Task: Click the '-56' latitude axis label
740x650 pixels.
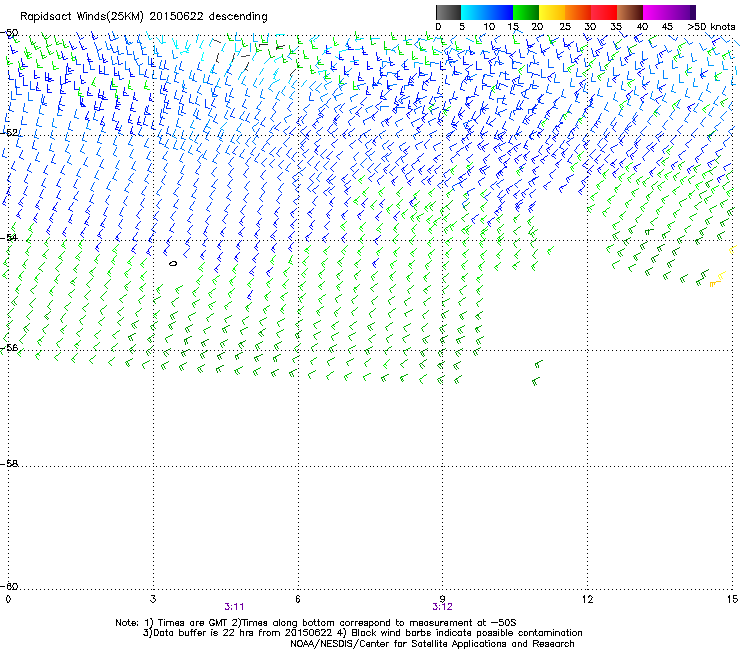Action: pos(9,347)
